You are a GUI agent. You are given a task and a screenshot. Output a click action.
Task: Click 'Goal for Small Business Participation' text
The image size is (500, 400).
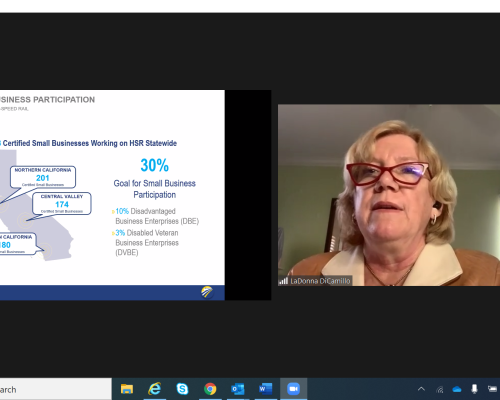pyautogui.click(x=155, y=189)
